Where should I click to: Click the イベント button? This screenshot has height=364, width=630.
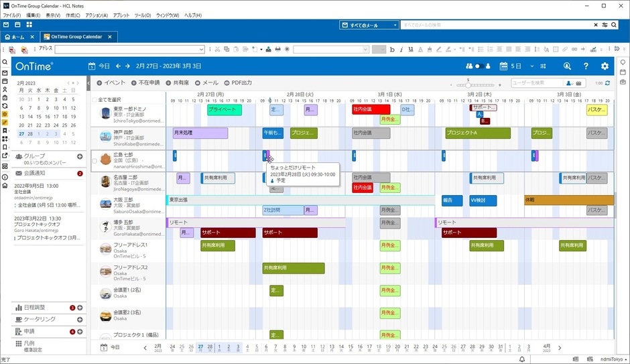pos(111,82)
